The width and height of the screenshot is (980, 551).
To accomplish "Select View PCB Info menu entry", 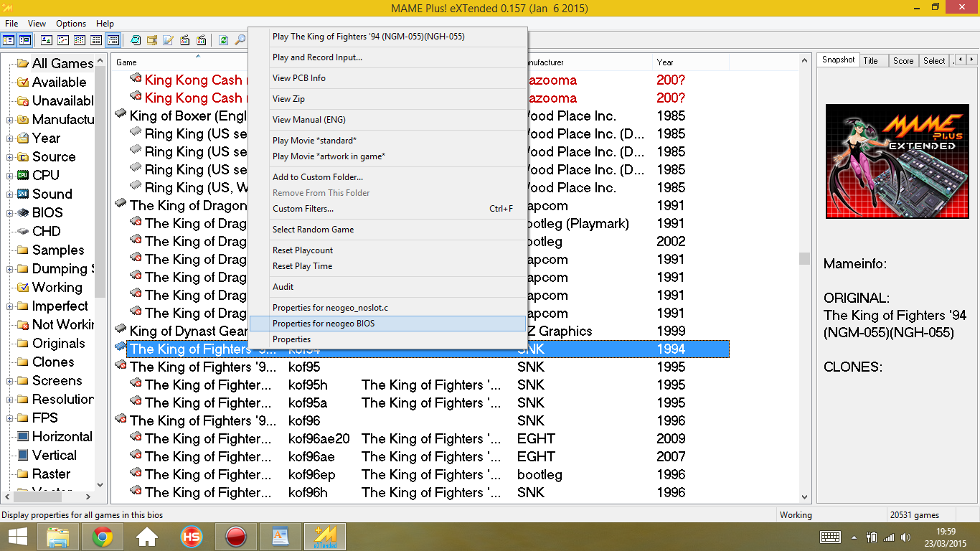I will tap(387, 78).
